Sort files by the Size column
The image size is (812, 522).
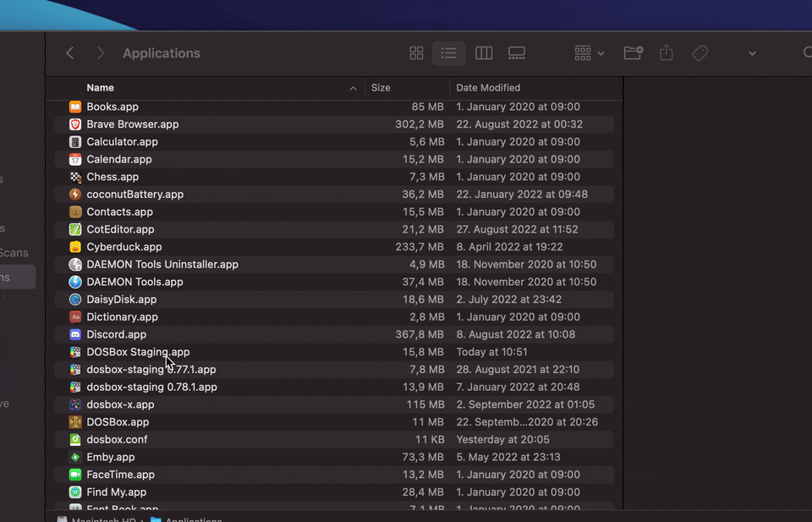[381, 87]
